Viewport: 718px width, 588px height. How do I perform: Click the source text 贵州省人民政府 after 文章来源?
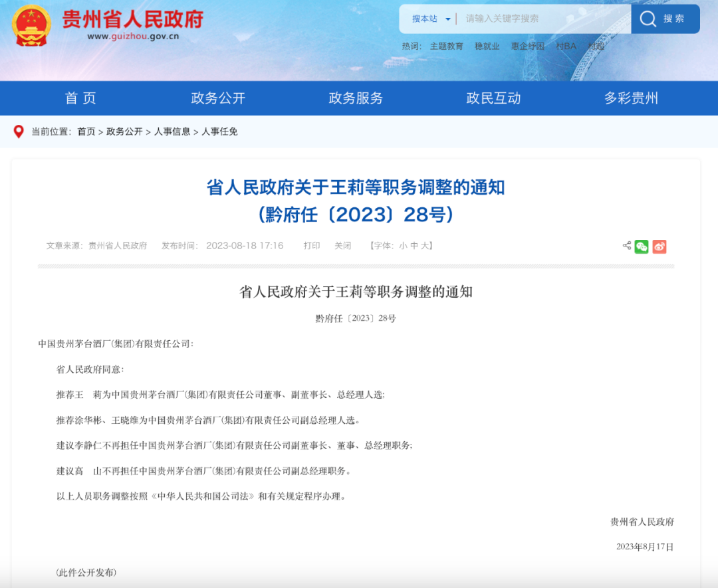coord(118,246)
